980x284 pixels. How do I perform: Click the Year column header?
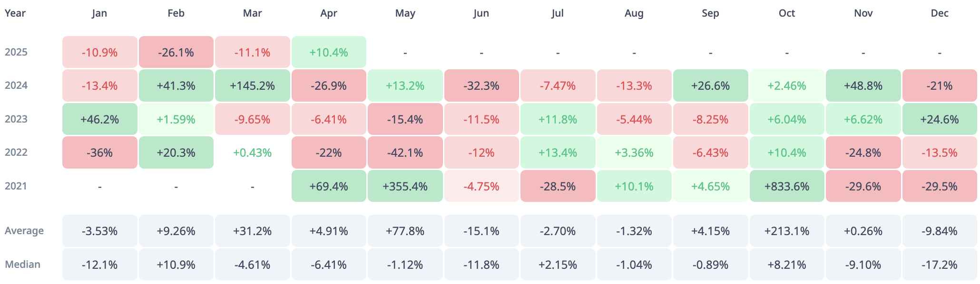(15, 13)
